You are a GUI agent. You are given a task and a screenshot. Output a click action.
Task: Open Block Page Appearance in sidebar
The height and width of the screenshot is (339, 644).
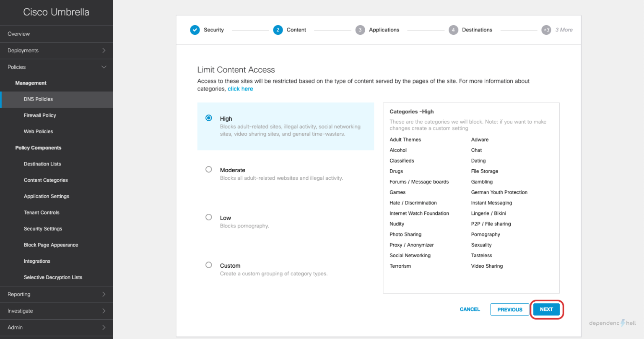(51, 245)
